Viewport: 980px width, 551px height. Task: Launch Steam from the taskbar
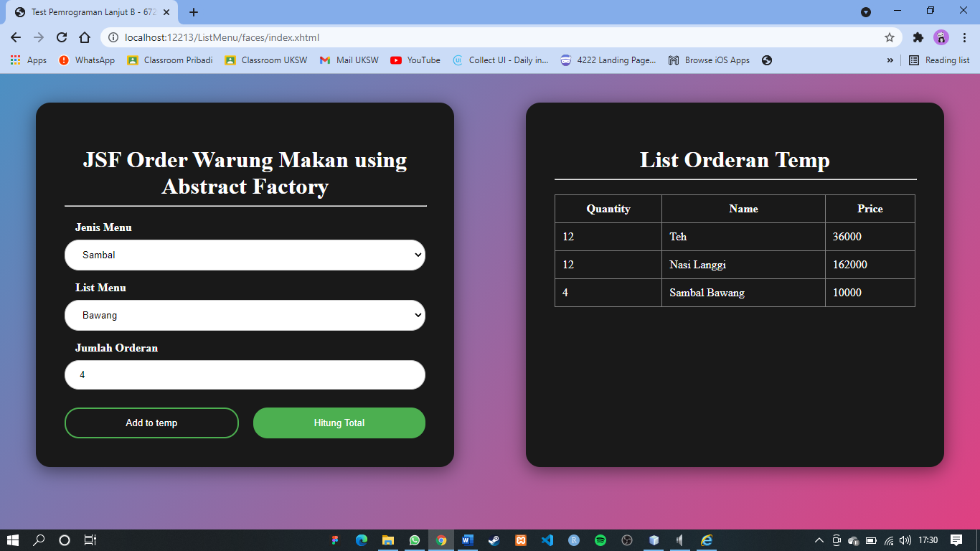494,540
